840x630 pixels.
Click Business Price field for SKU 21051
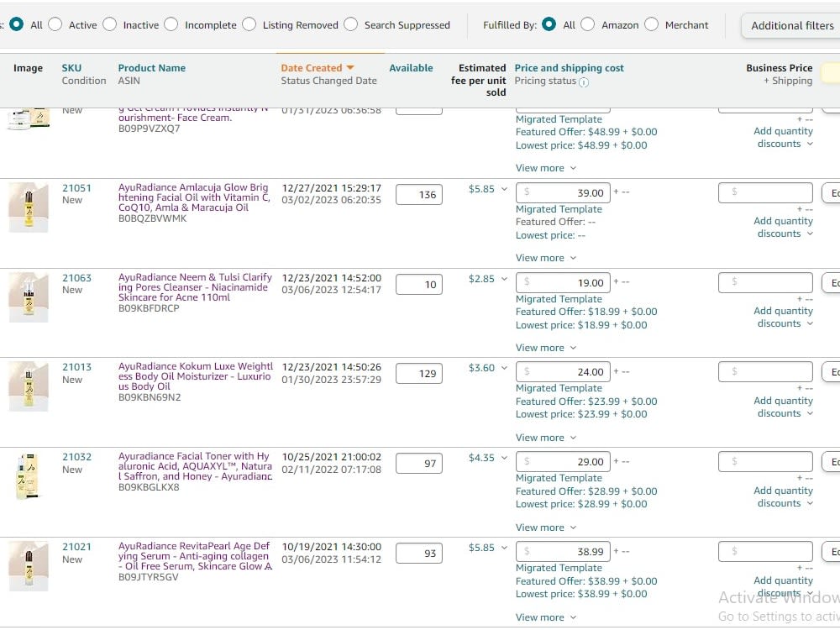click(765, 193)
